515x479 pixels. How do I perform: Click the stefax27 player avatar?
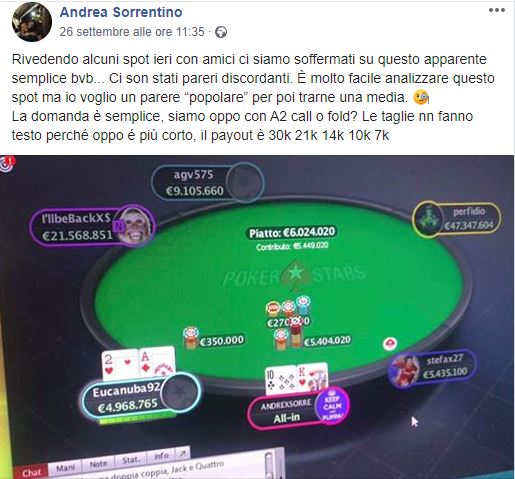click(x=404, y=371)
